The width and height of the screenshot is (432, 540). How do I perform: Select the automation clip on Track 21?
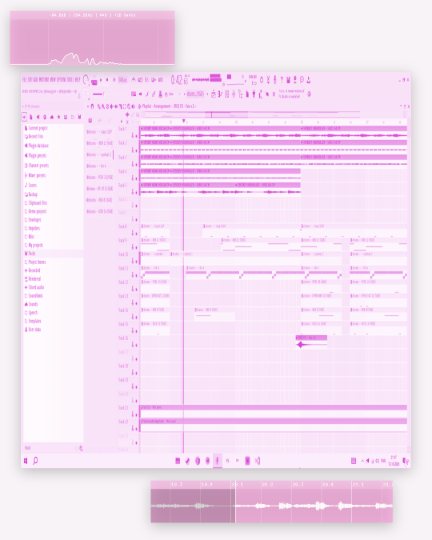273,411
